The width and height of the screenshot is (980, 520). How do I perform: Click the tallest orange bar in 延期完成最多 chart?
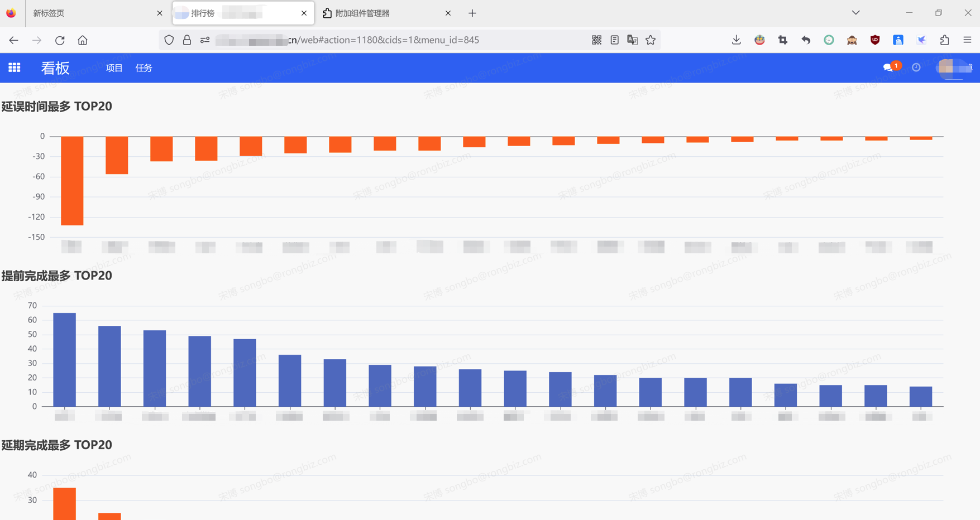pyautogui.click(x=64, y=504)
